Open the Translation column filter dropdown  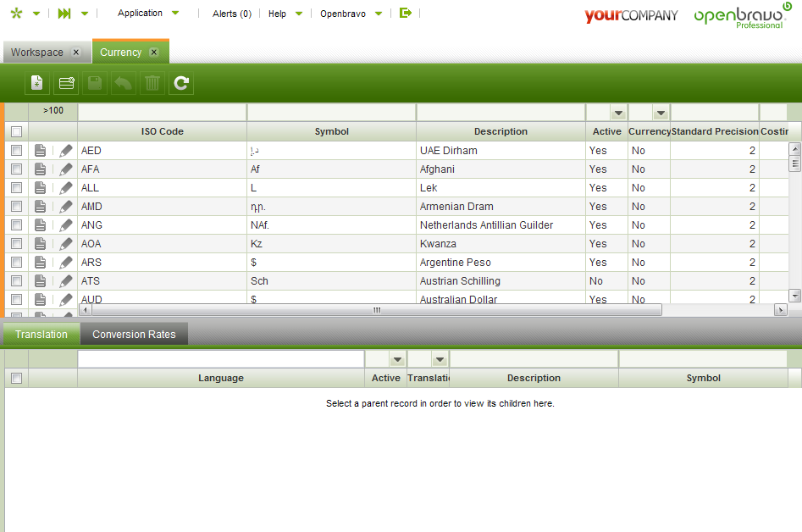(x=440, y=360)
